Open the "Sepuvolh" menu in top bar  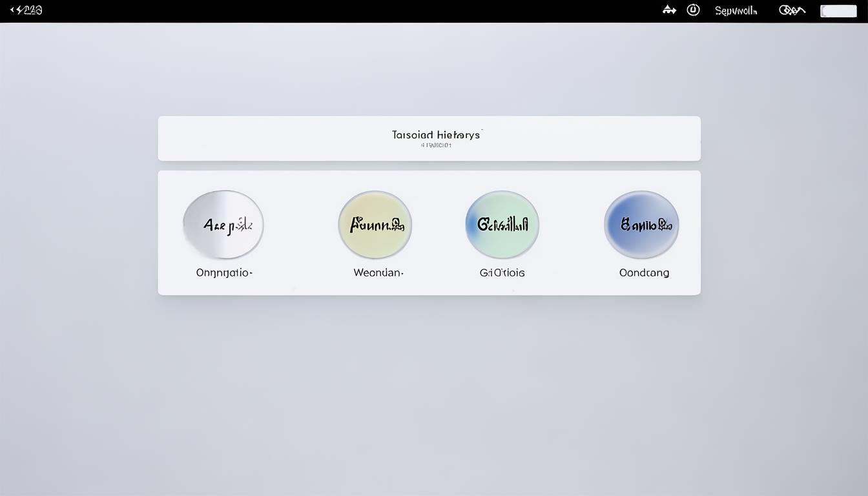pos(736,10)
